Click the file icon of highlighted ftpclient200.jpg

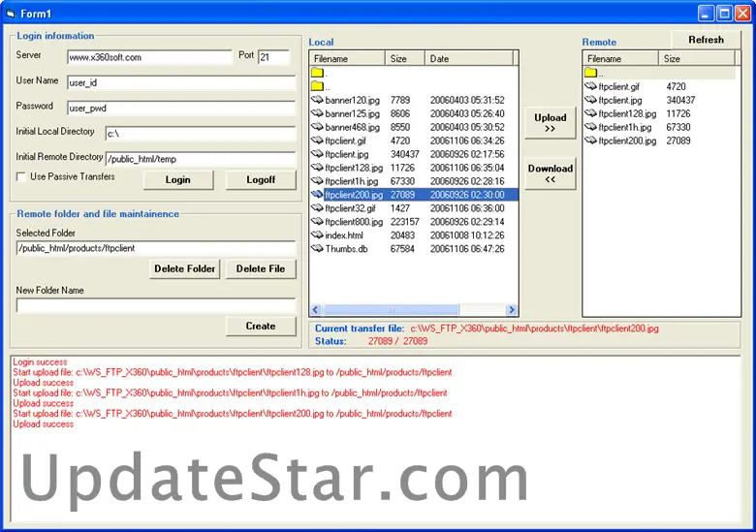(317, 194)
